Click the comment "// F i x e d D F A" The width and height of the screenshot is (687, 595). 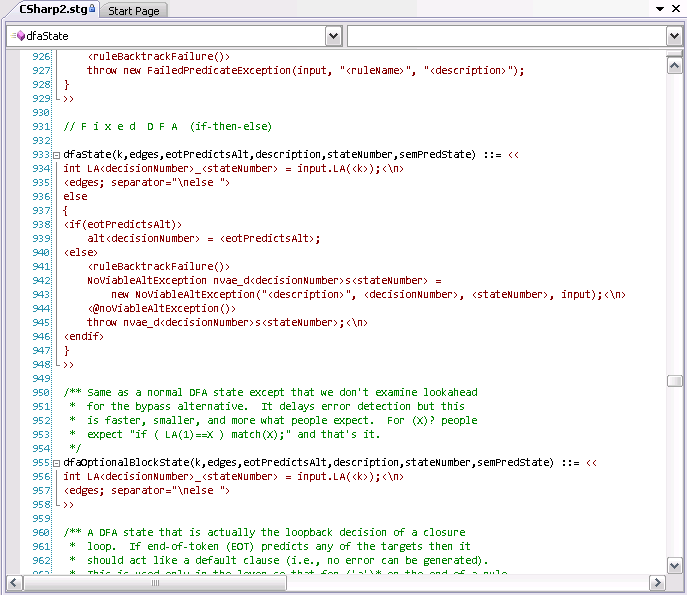pos(120,127)
